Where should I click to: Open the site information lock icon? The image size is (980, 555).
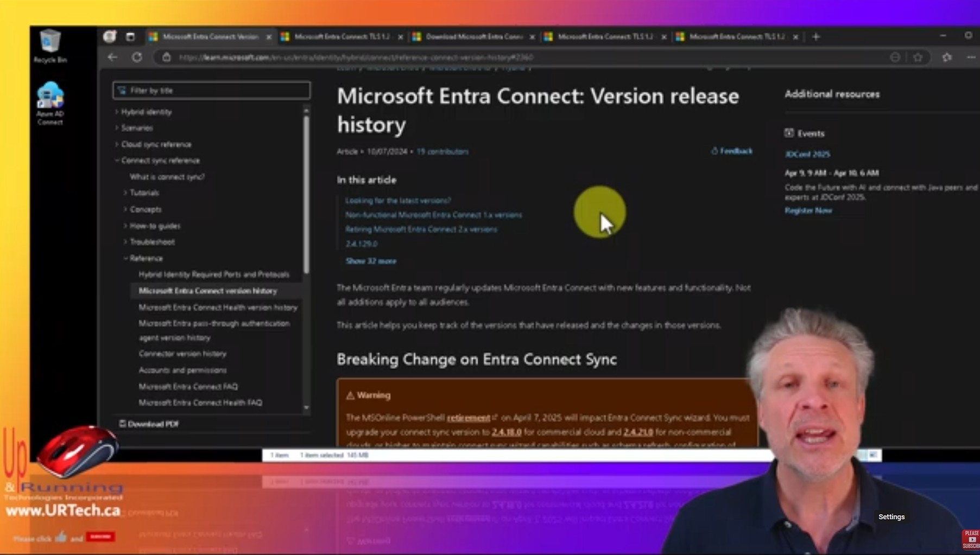click(167, 57)
